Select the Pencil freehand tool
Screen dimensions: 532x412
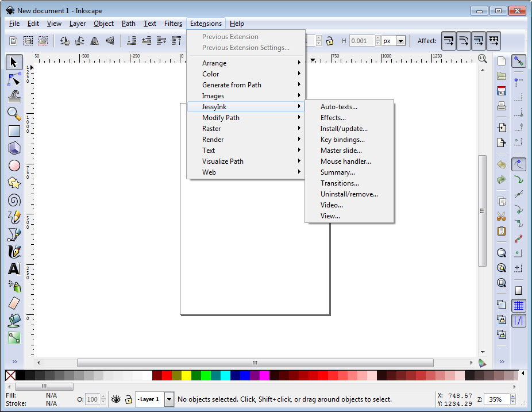14,217
